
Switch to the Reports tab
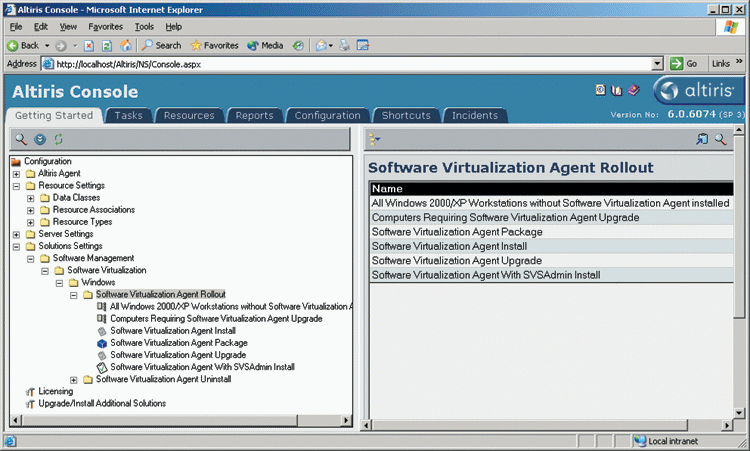(254, 115)
